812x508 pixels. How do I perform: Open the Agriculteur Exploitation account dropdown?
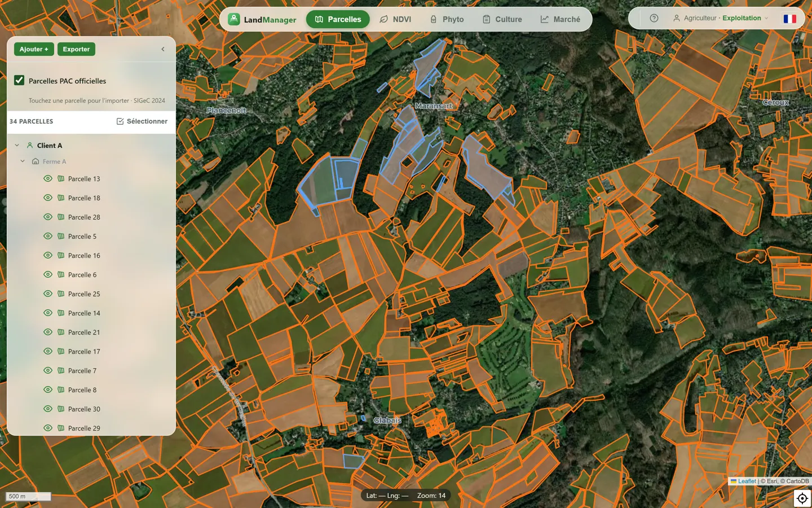pyautogui.click(x=721, y=18)
